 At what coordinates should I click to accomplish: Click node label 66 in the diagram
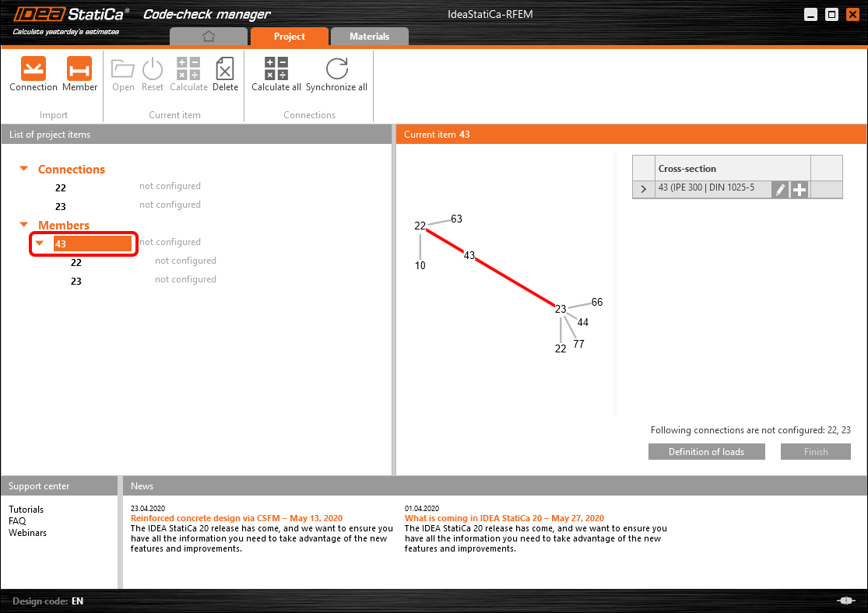pos(597,302)
